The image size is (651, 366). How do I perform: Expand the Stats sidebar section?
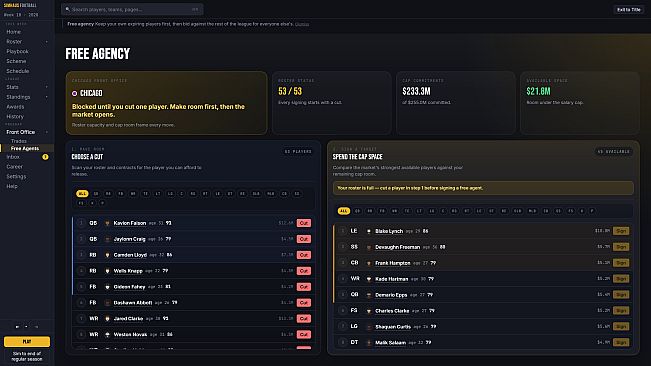pos(46,87)
